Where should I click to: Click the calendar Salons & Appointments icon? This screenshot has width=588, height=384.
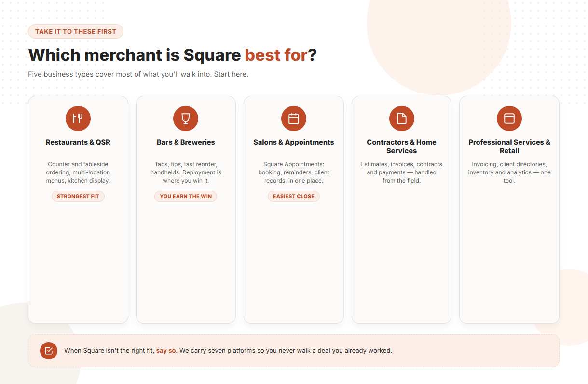tap(294, 119)
